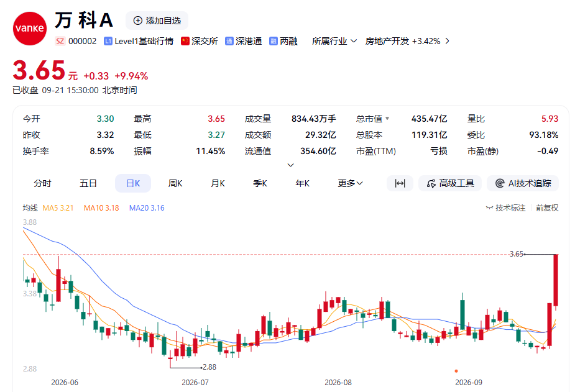
Task: Click the 总股本 value 119.31亿
Action: click(429, 135)
